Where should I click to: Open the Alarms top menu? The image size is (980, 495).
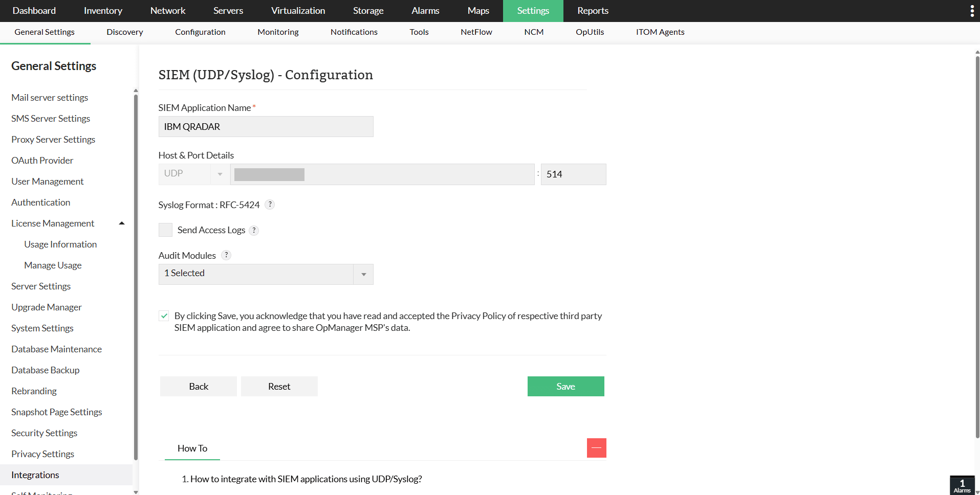coord(425,11)
